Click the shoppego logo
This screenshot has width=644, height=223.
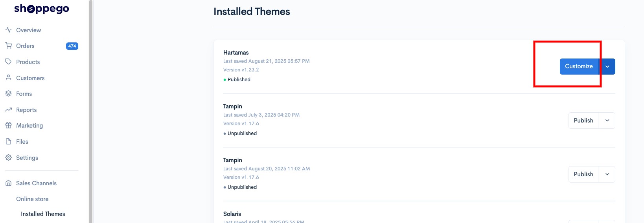(42, 9)
